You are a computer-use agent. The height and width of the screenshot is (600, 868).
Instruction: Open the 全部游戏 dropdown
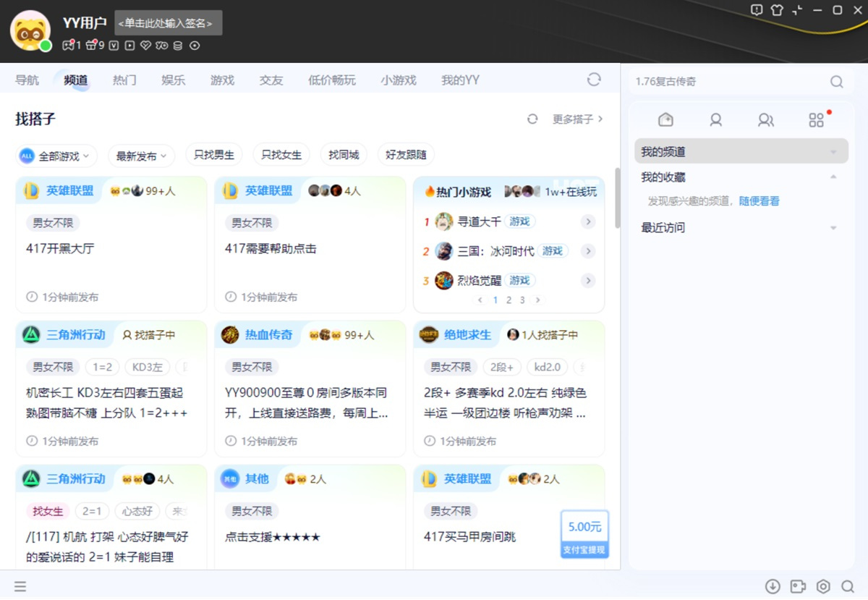[56, 156]
